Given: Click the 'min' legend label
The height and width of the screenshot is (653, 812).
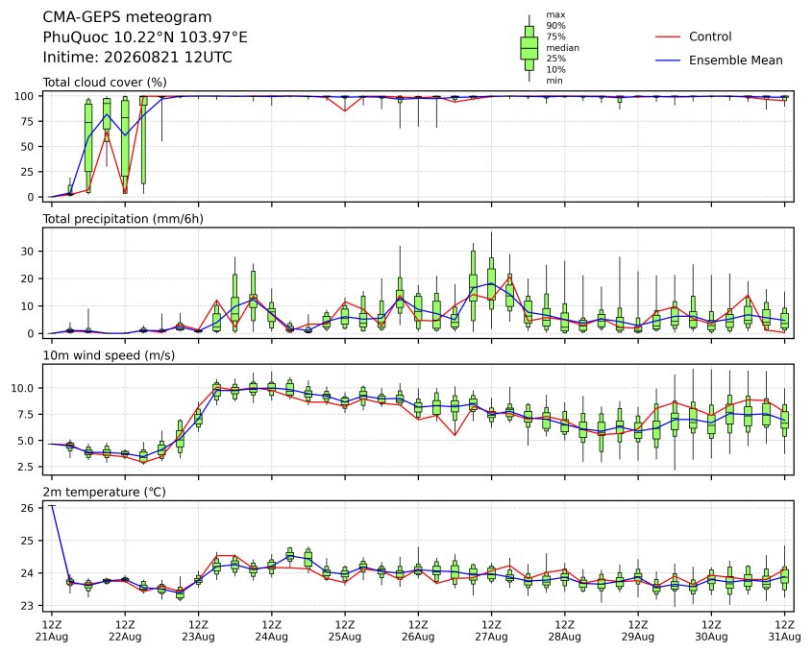Looking at the screenshot, I should pyautogui.click(x=554, y=81).
